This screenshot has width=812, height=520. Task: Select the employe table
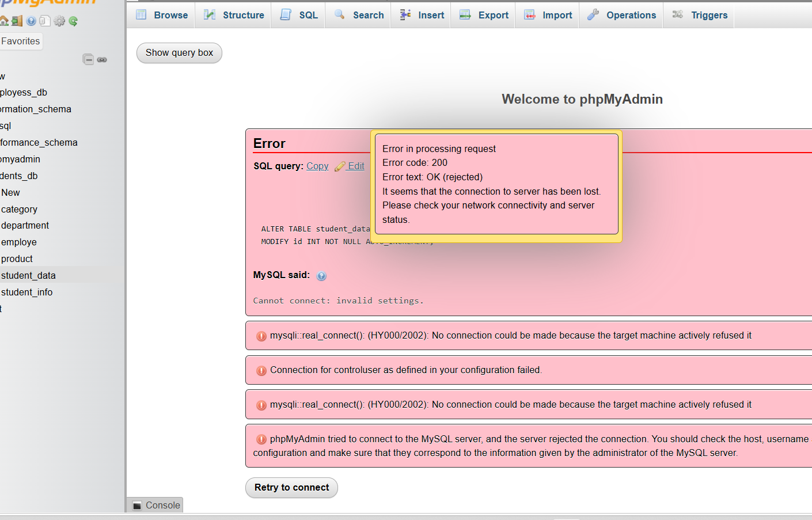pos(19,242)
